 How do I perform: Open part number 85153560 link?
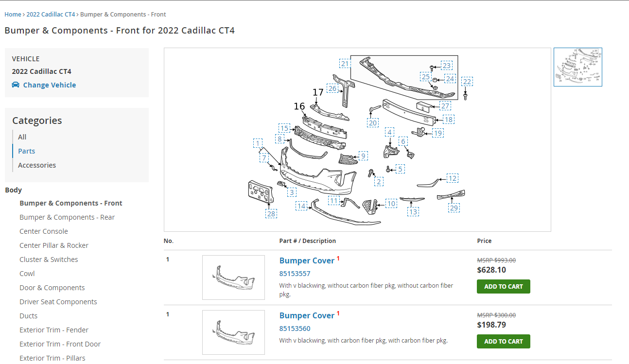click(x=295, y=329)
